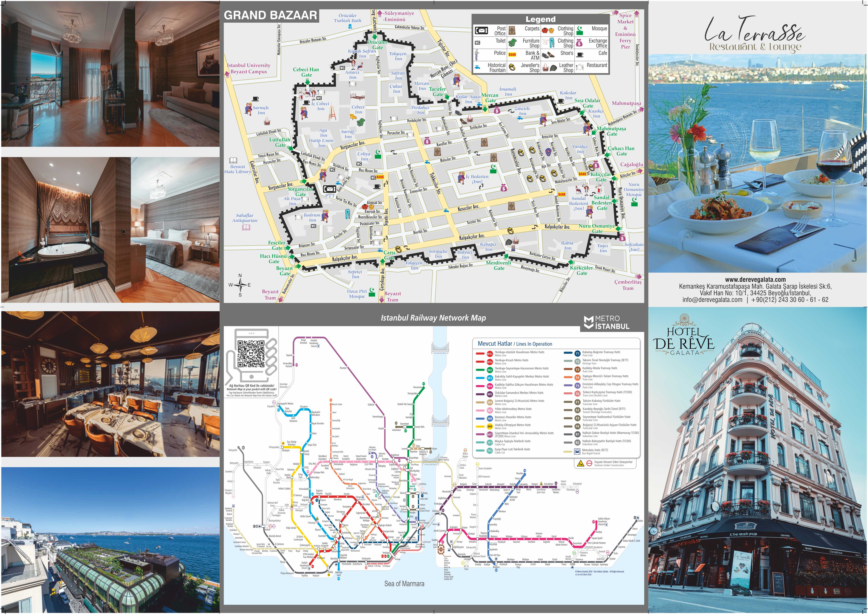868x614 pixels.
Task: Click the 'Spice Market & Eminönü Ferry Pier' label
Action: [625, 31]
